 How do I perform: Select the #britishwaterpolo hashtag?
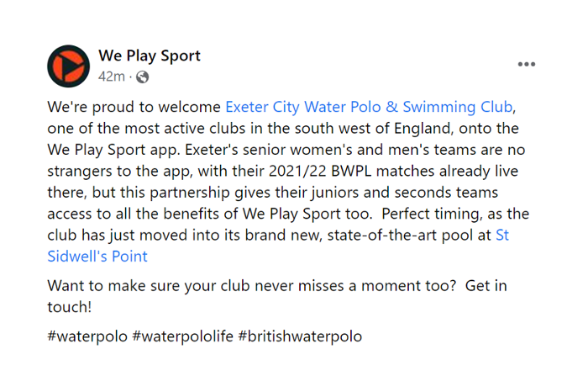click(x=301, y=336)
